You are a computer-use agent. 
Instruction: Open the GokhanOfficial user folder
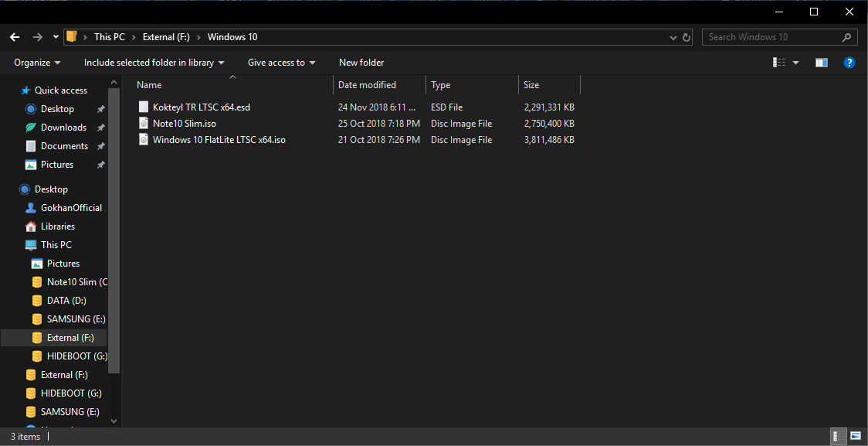pyautogui.click(x=71, y=208)
